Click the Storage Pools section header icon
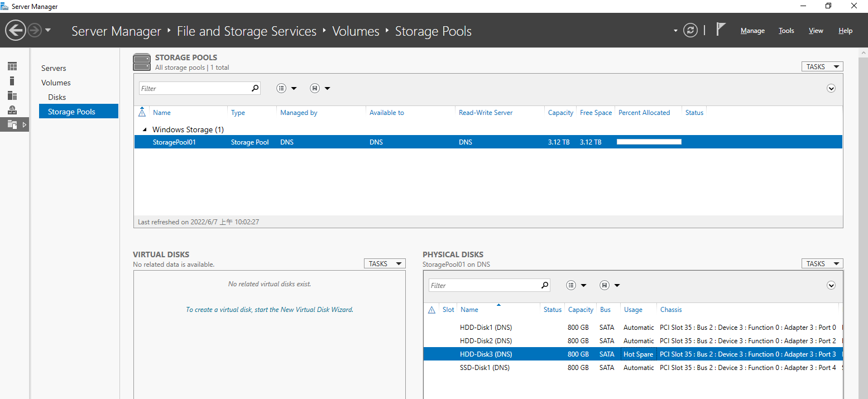Viewport: 868px width, 399px height. click(142, 62)
